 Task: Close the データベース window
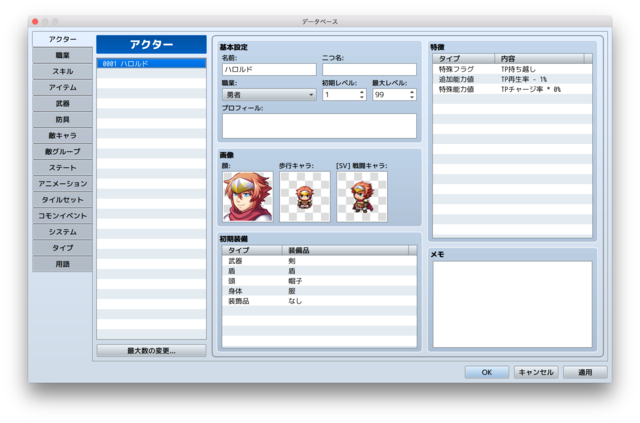tap(36, 22)
